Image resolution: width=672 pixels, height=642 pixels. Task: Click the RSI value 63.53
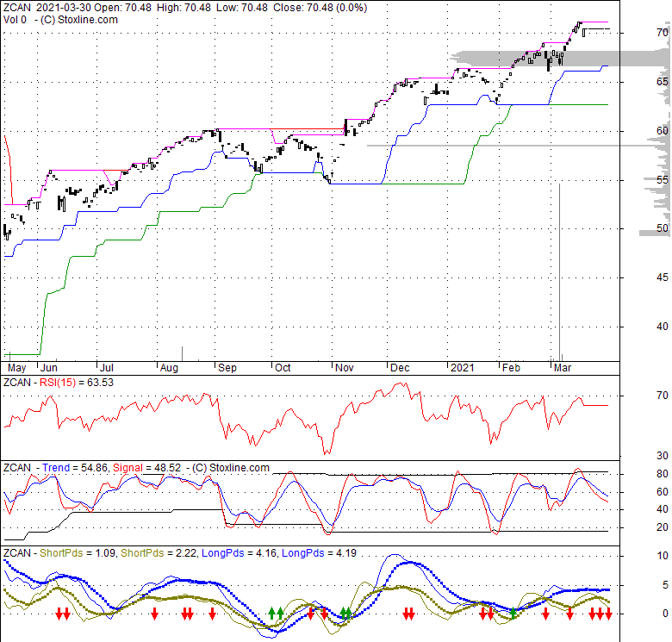100,383
